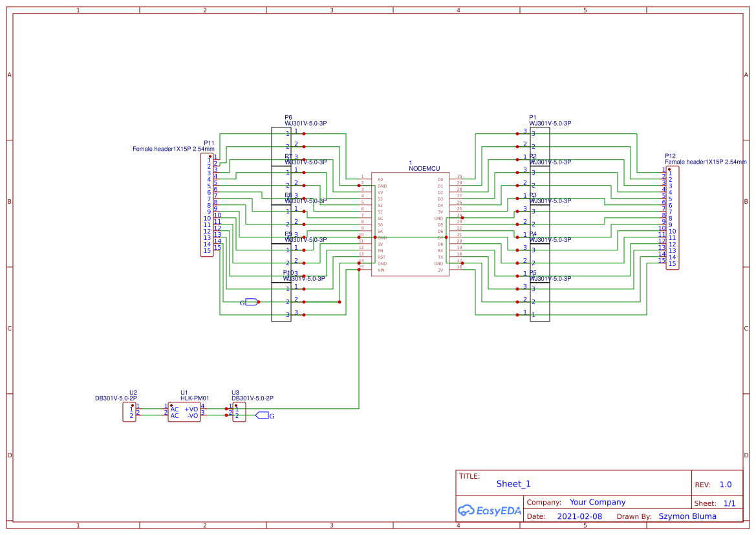
Task: Click the D4 pin on NODEMCU
Action: (440, 206)
